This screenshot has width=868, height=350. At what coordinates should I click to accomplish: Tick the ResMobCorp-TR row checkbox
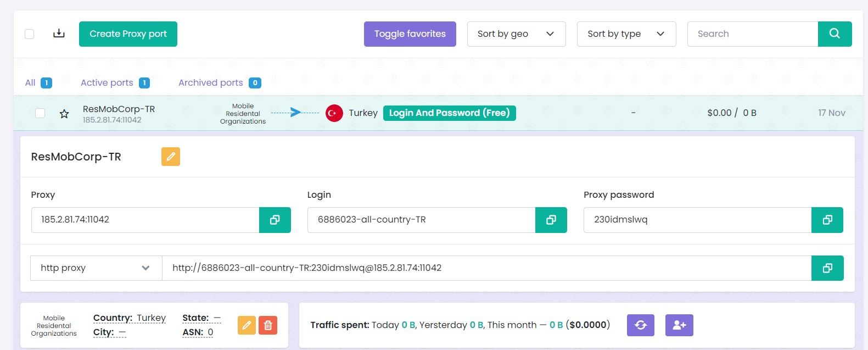[x=40, y=113]
